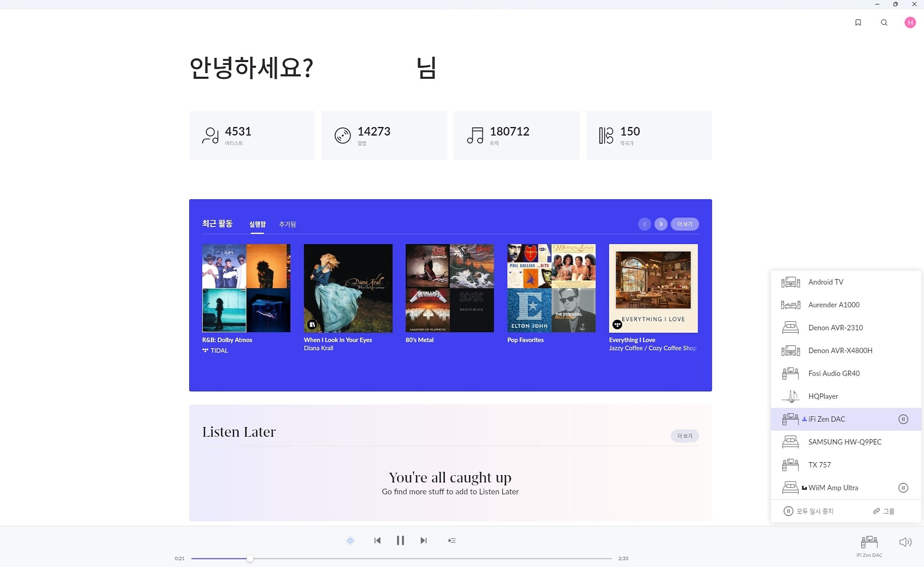Click the iFi Zen DAC zone icon
The width and height of the screenshot is (924, 567).
click(x=869, y=543)
